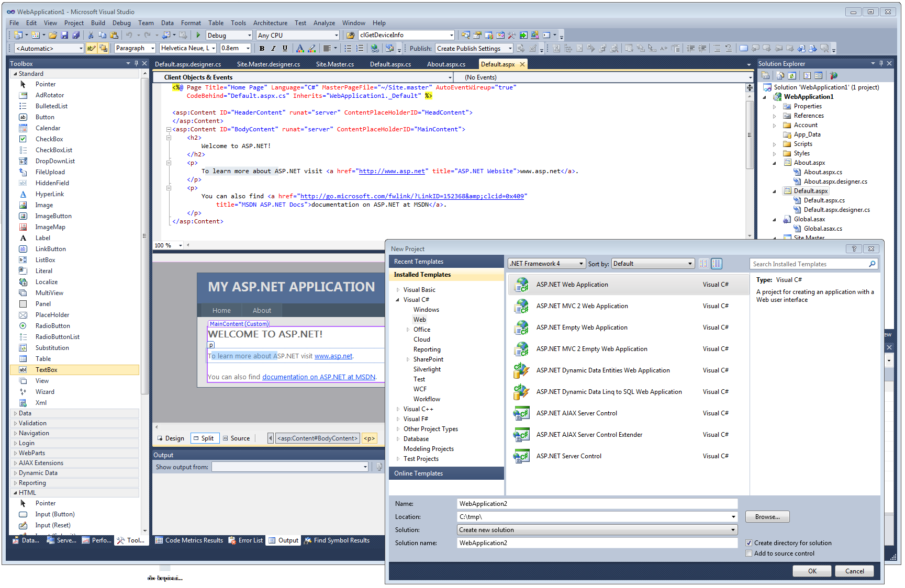Screen dimensions: 905x588
Task: Select ASP.NET MVC 2 Web Application template
Action: coord(628,306)
